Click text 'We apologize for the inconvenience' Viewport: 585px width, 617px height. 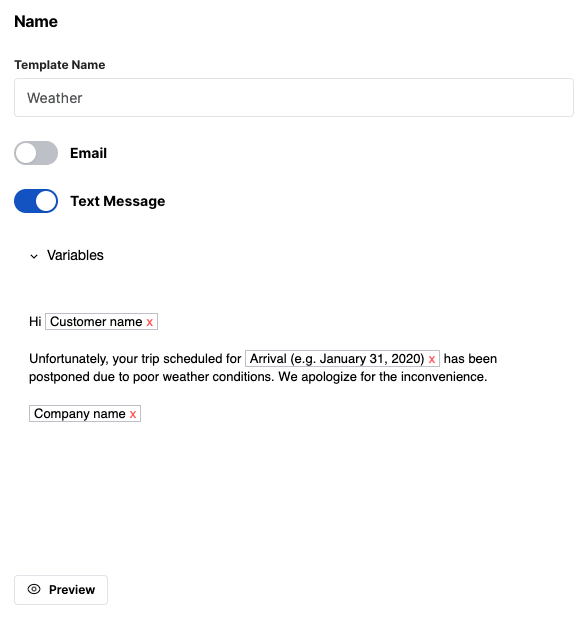point(383,377)
